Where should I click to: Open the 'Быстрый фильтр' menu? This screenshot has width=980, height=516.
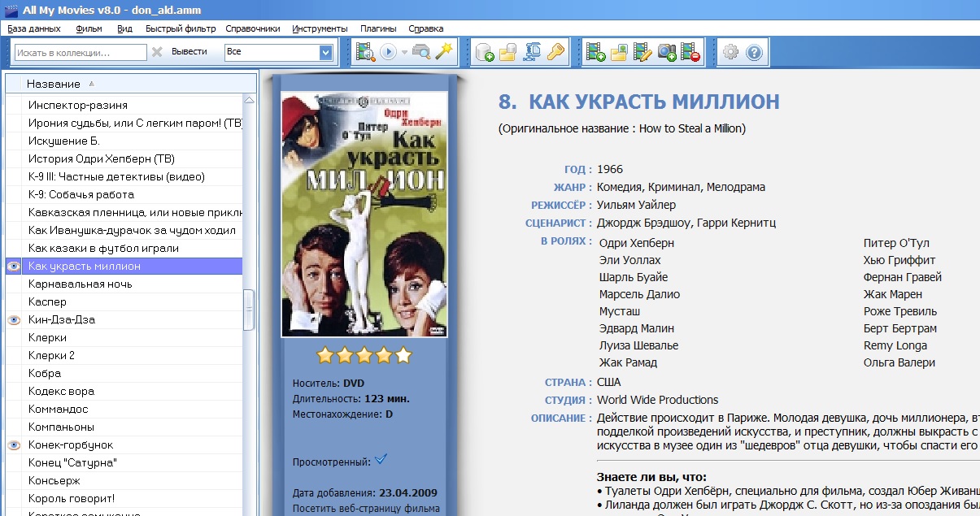[x=181, y=28]
